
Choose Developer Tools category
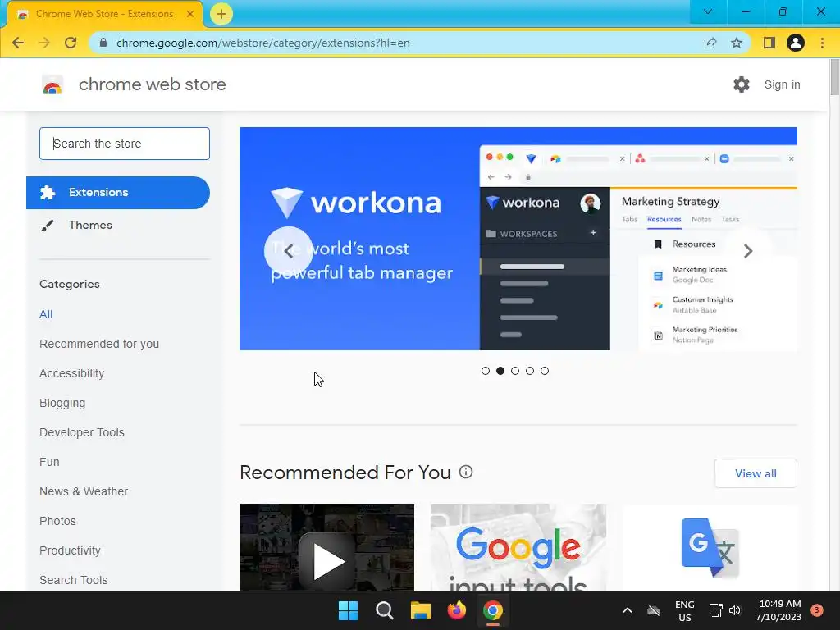[82, 432]
